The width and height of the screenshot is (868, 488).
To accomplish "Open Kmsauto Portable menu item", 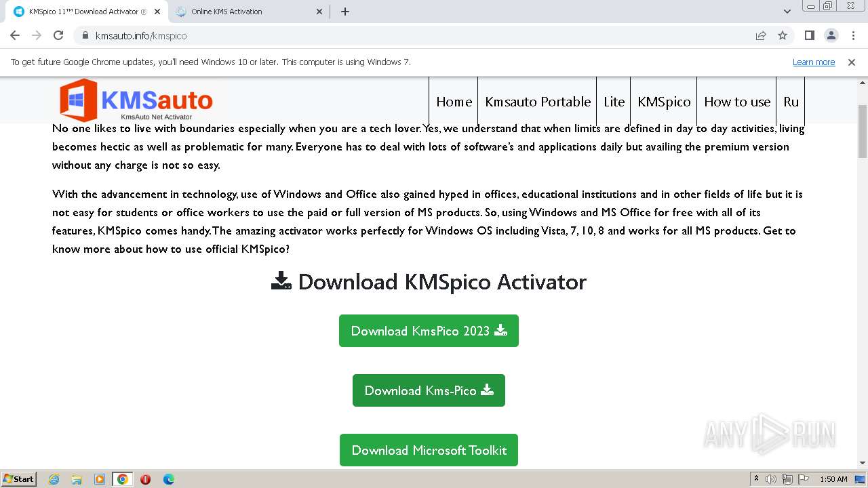I will [538, 102].
